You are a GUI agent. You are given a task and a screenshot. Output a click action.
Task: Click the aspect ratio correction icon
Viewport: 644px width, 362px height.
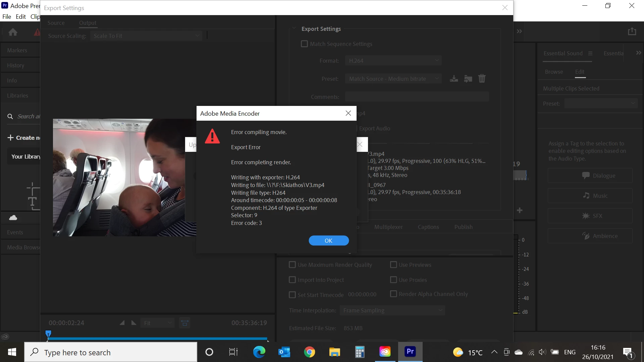(184, 323)
